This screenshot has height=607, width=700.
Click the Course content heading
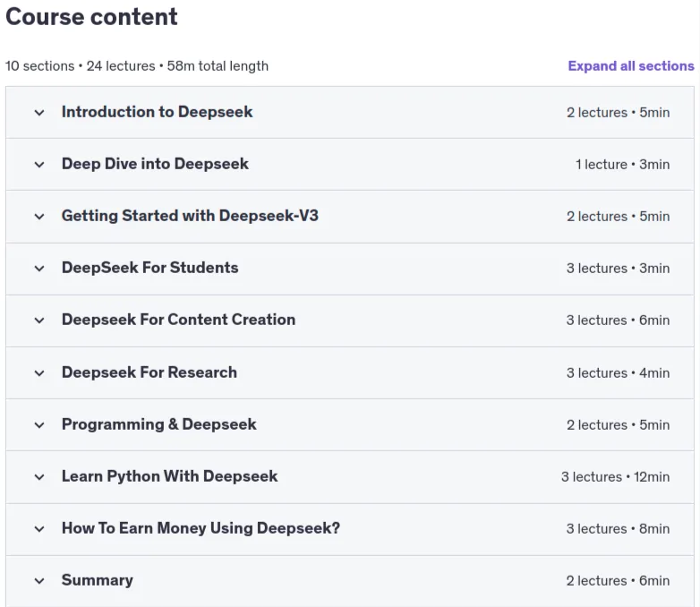[x=91, y=17]
